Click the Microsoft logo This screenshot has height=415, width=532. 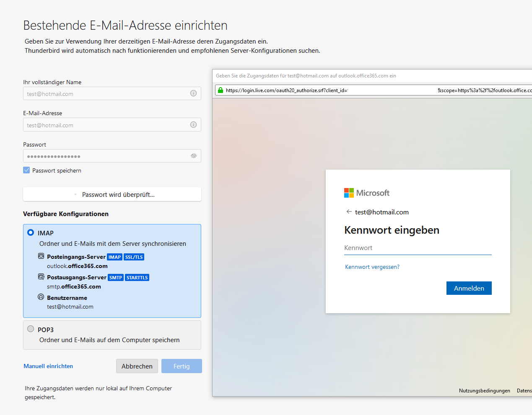pos(367,193)
